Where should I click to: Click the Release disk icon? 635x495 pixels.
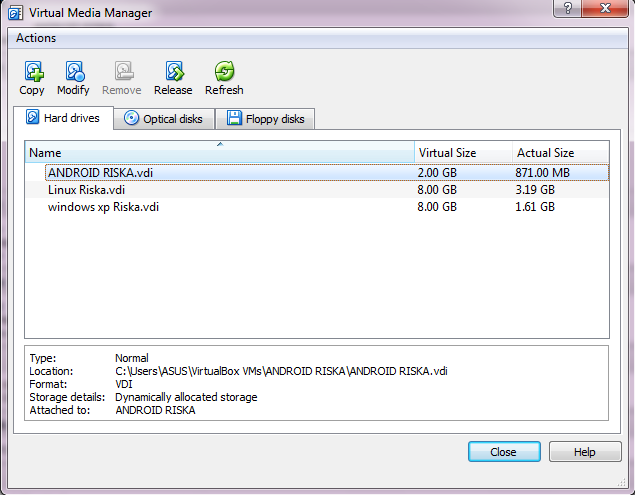175,71
